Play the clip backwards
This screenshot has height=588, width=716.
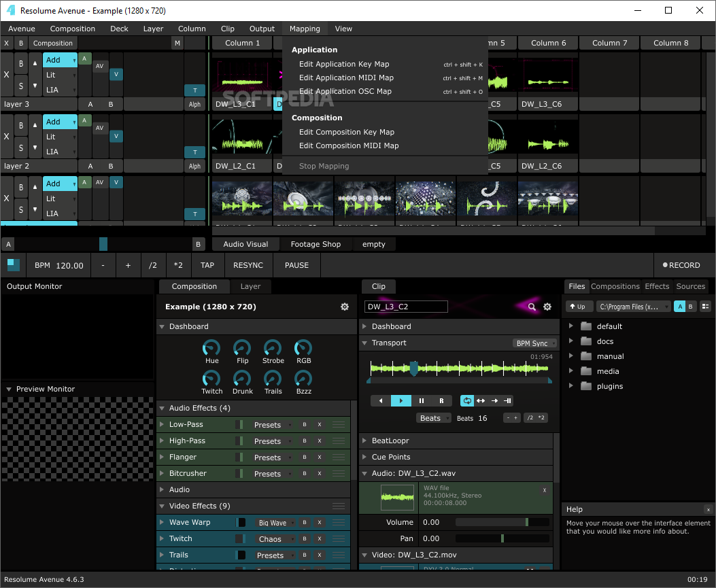[381, 401]
